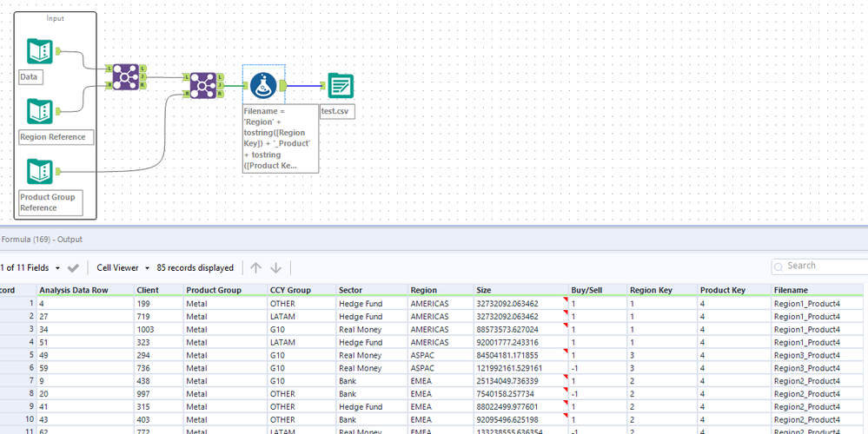Go to next record with down arrow
Image resolution: width=868 pixels, height=434 pixels.
[x=276, y=268]
